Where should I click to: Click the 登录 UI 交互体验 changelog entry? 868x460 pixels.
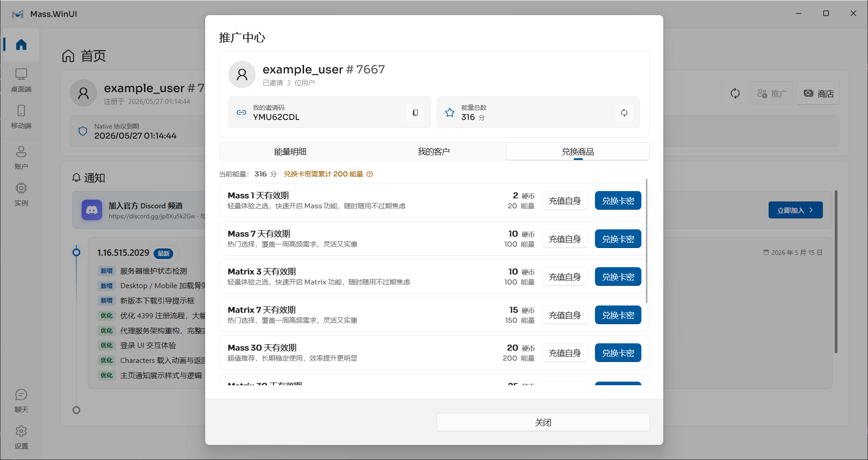[x=148, y=346]
